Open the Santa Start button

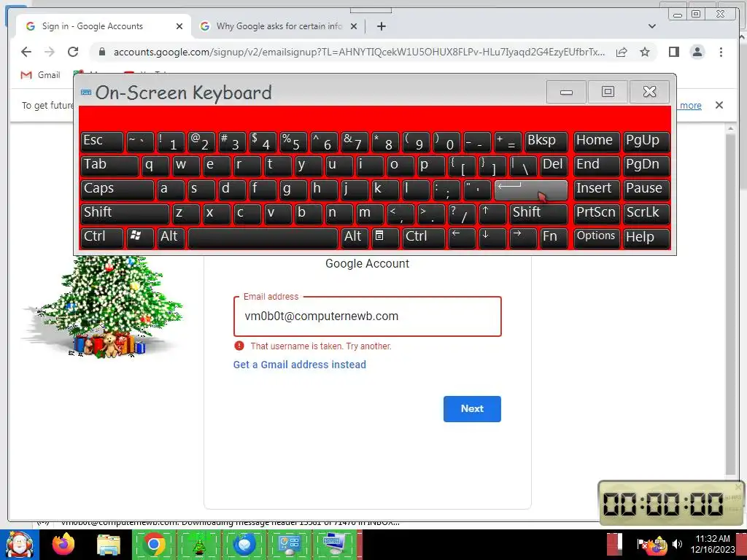[20, 544]
